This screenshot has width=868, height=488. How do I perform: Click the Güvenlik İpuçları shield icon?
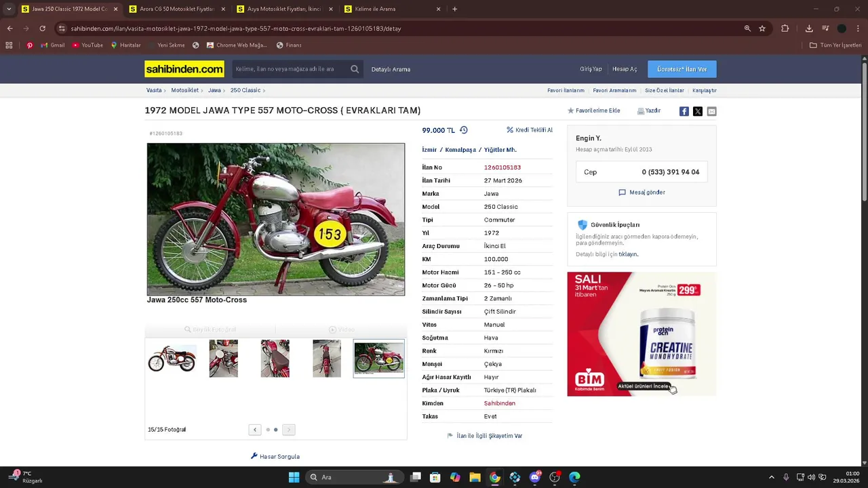pyautogui.click(x=582, y=224)
